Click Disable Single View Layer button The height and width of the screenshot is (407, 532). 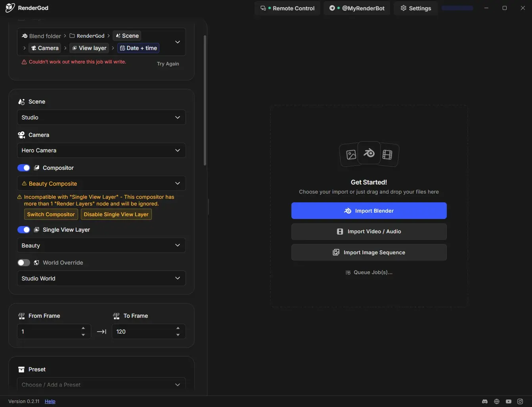116,214
